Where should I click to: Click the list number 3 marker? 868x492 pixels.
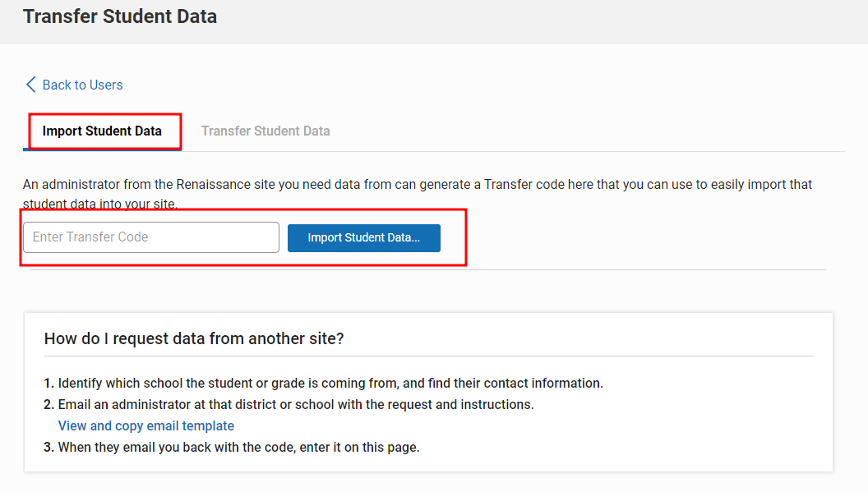click(x=48, y=447)
